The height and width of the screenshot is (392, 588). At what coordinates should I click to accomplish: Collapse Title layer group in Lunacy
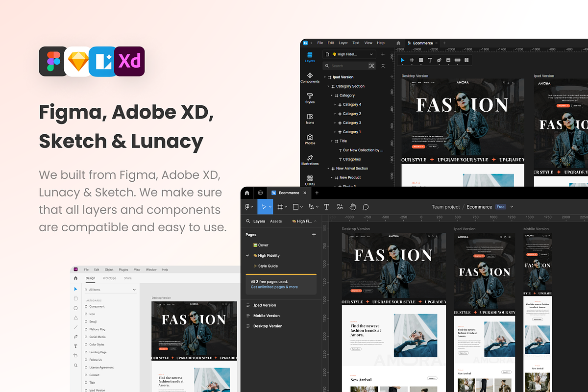click(332, 141)
